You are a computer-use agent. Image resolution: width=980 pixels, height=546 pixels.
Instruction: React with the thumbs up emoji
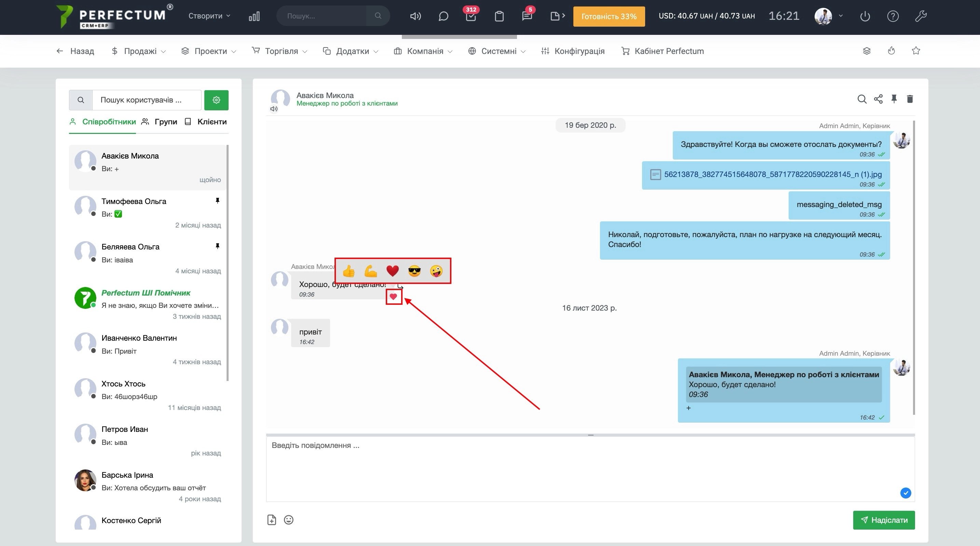pyautogui.click(x=349, y=271)
